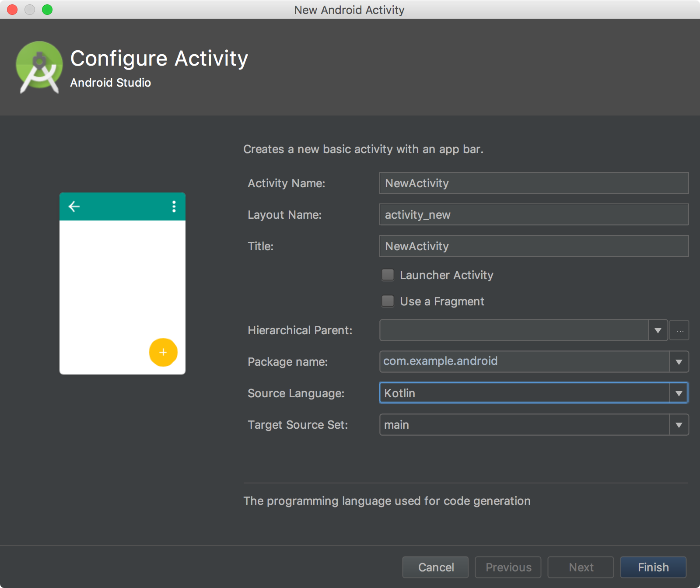Select the Title input field
The width and height of the screenshot is (700, 588).
[x=534, y=246]
